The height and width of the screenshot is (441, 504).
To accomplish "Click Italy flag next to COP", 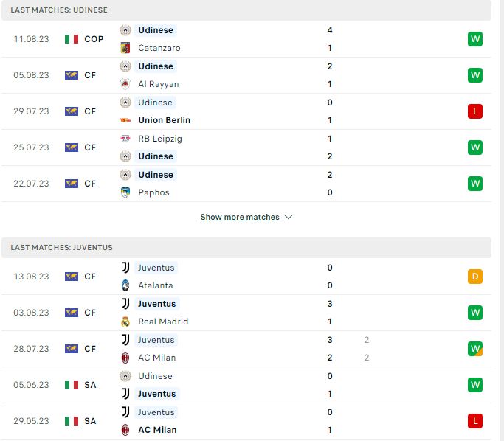I will tap(72, 39).
